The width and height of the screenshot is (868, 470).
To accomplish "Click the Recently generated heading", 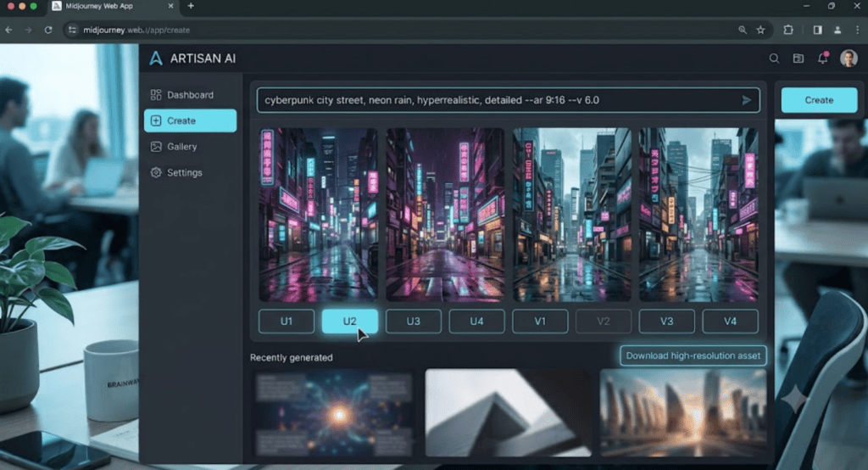I will click(292, 357).
